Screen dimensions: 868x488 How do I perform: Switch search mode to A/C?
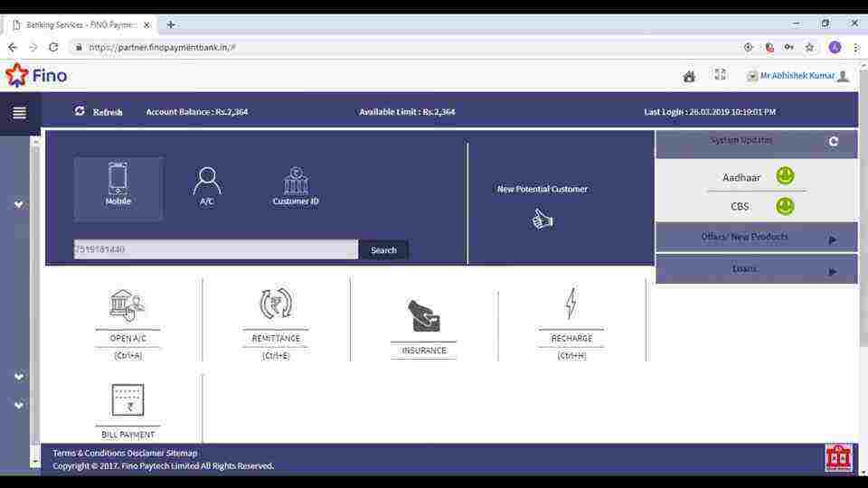pyautogui.click(x=207, y=186)
